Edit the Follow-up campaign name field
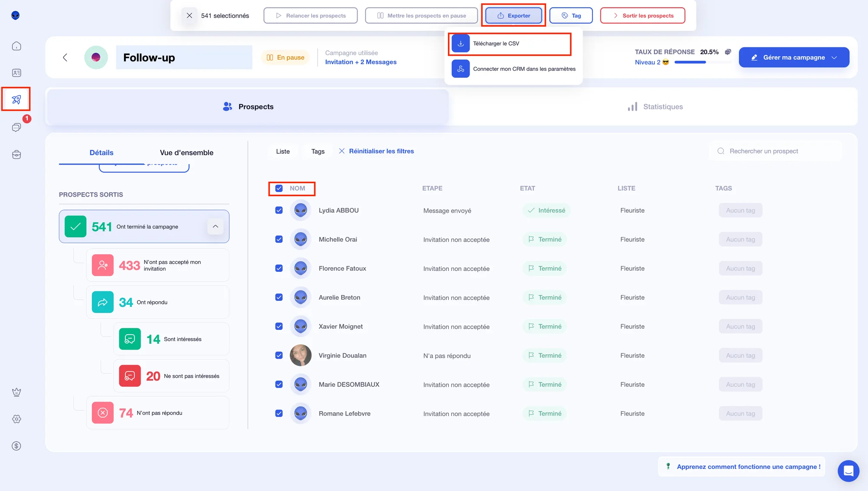This screenshot has width=868, height=491. tap(184, 57)
